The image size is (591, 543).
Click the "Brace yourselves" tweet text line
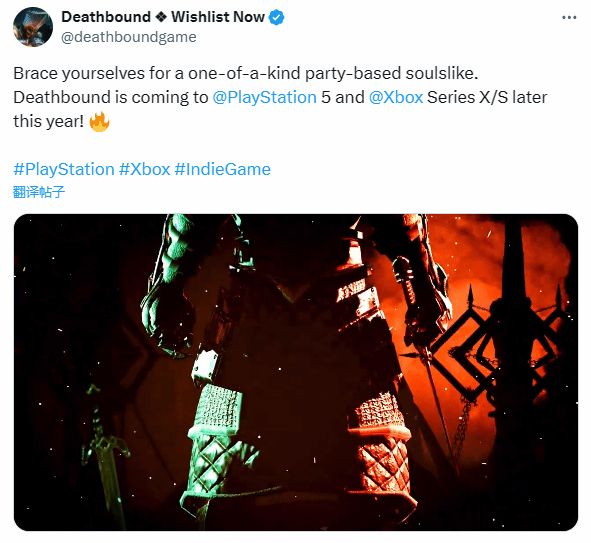(x=246, y=73)
